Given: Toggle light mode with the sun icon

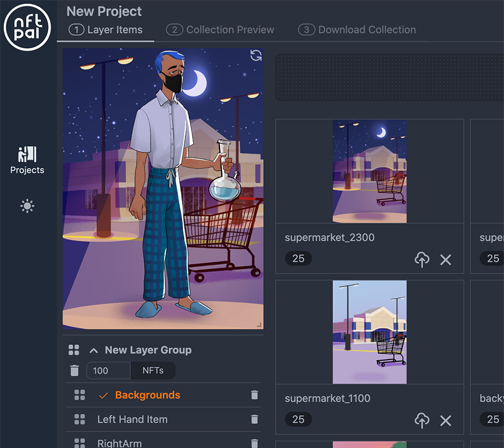Looking at the screenshot, I should coord(27,206).
